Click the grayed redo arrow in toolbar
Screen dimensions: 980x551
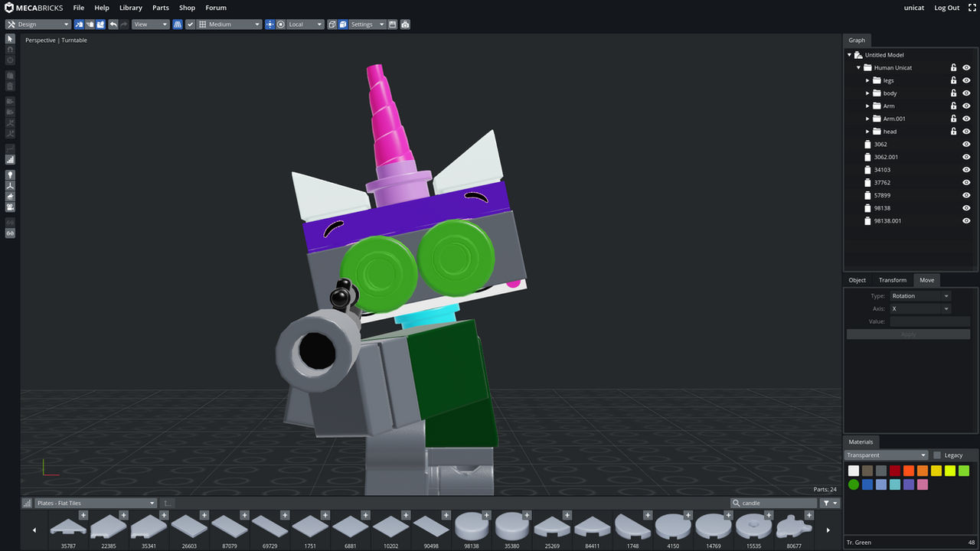pyautogui.click(x=123, y=24)
